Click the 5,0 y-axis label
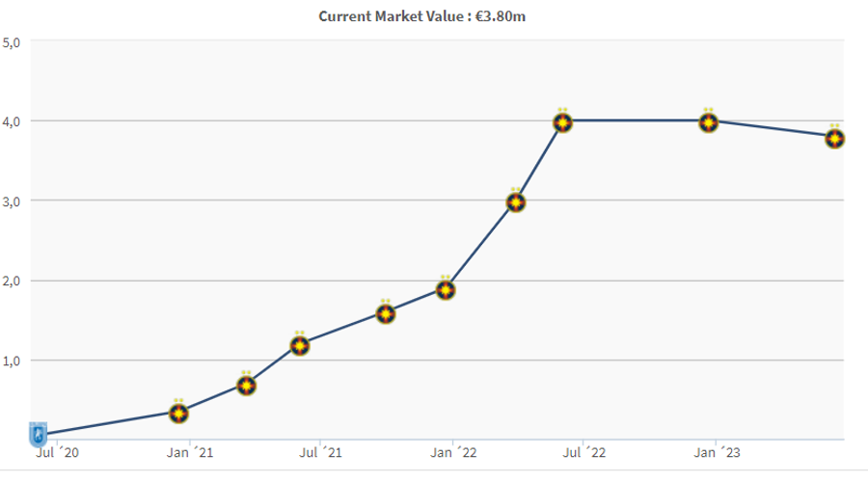The image size is (868, 482). pos(11,42)
